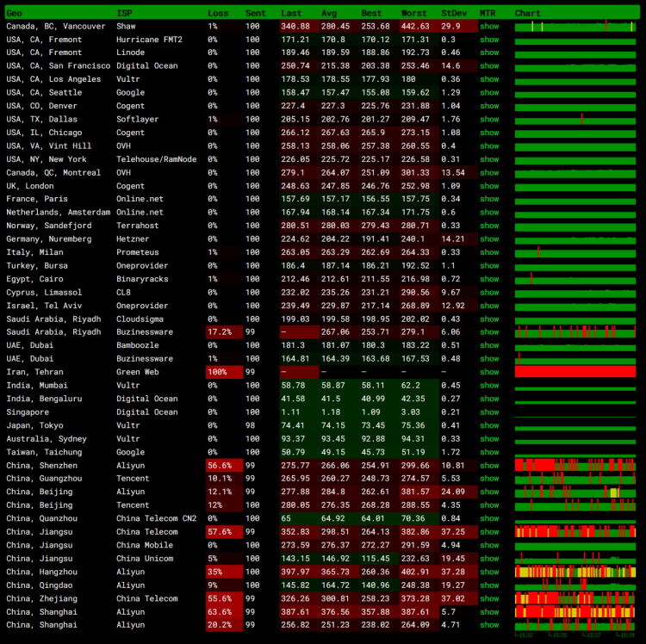Click the MTR show link for Vancouver Shaw
This screenshot has width=646, height=644.
(489, 26)
